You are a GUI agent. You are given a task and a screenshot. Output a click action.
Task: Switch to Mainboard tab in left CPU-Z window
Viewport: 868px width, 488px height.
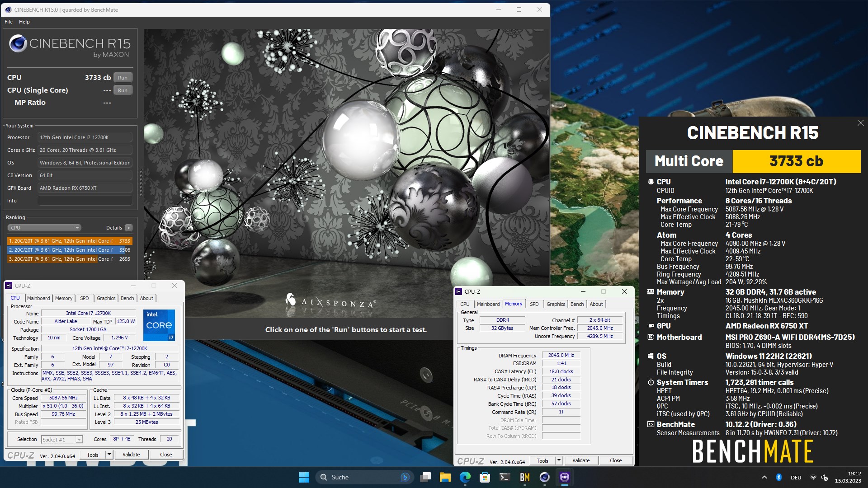(x=38, y=298)
